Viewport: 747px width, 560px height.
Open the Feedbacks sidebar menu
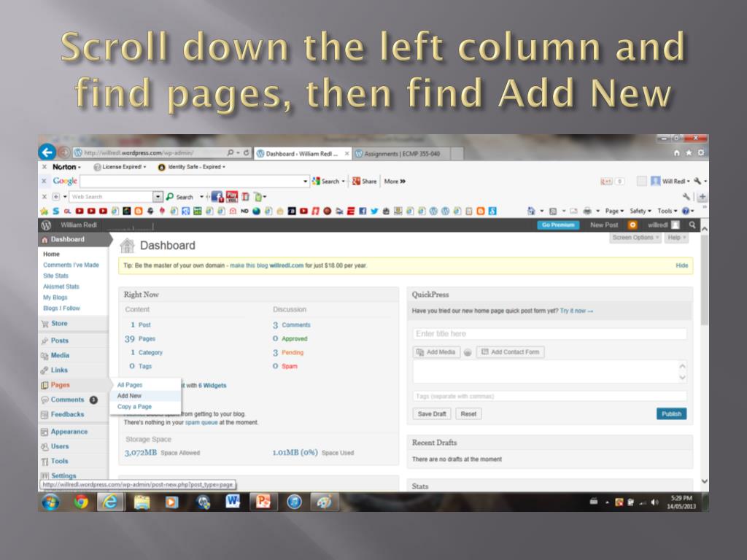67,414
